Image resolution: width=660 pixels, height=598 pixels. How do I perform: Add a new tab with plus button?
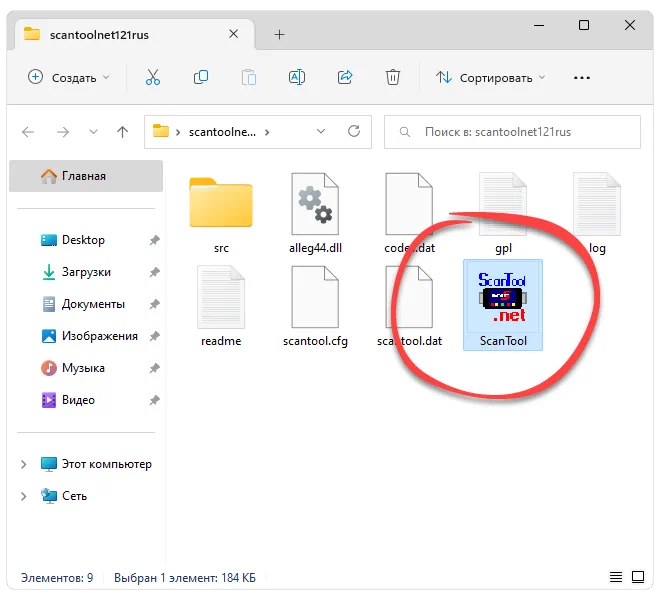(x=279, y=35)
